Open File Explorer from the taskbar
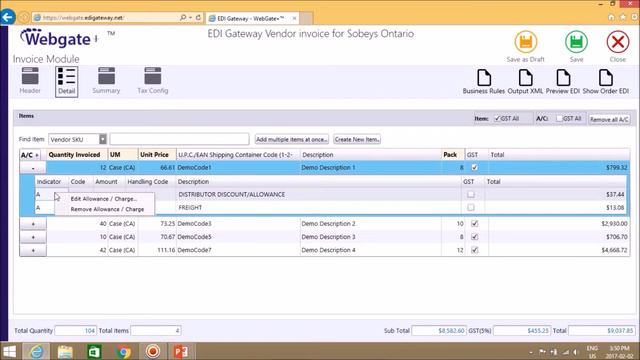Image resolution: width=640 pixels, height=360 pixels. 65,351
